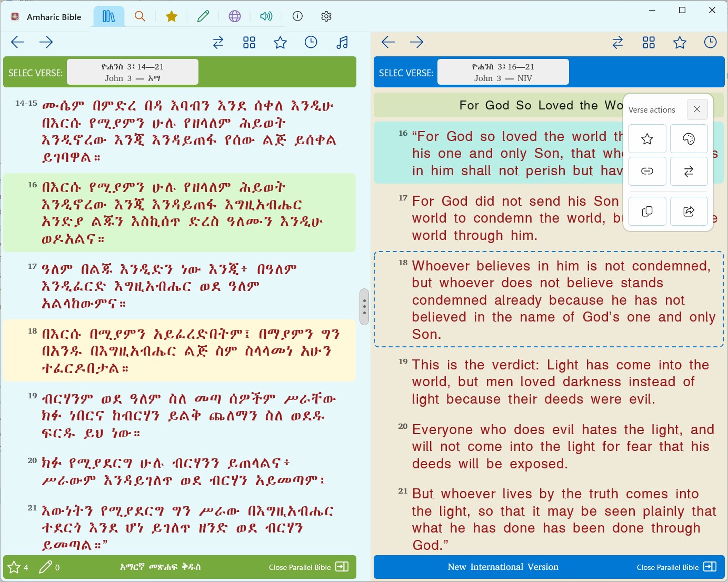Grab the pane divider handle
Viewport: 728px width, 582px height.
(364, 306)
